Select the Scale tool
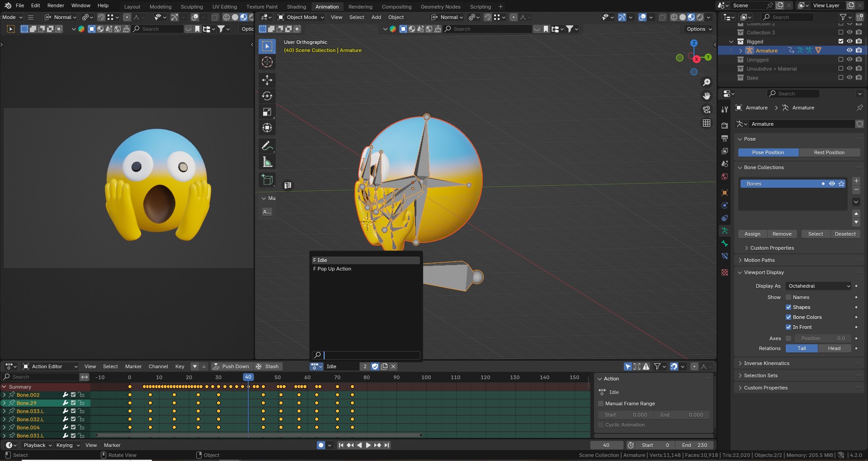The height and width of the screenshot is (461, 868). pyautogui.click(x=267, y=112)
